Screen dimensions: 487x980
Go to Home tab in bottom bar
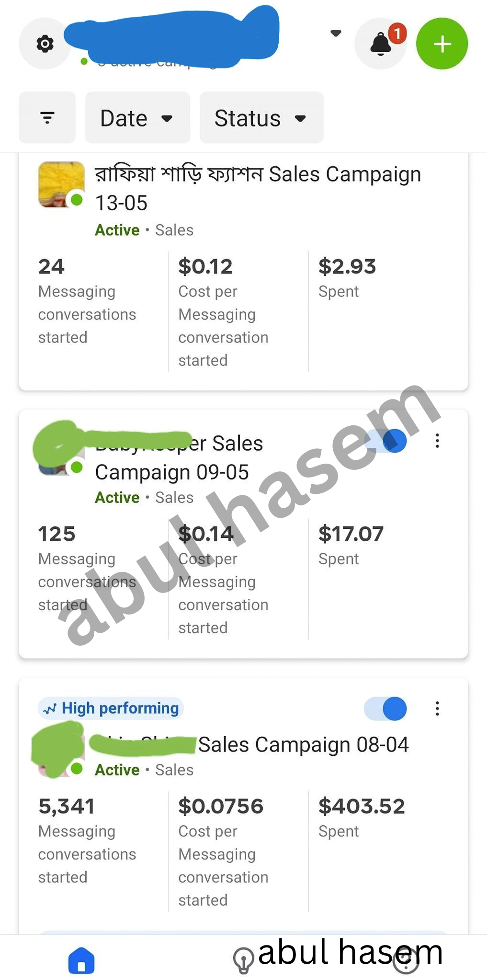(x=81, y=960)
